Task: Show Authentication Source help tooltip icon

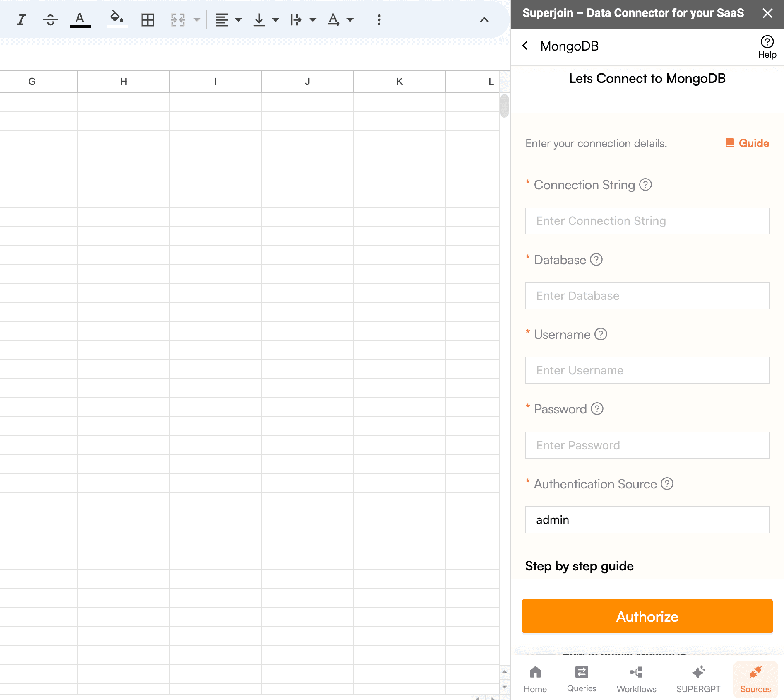Action: coord(667,483)
